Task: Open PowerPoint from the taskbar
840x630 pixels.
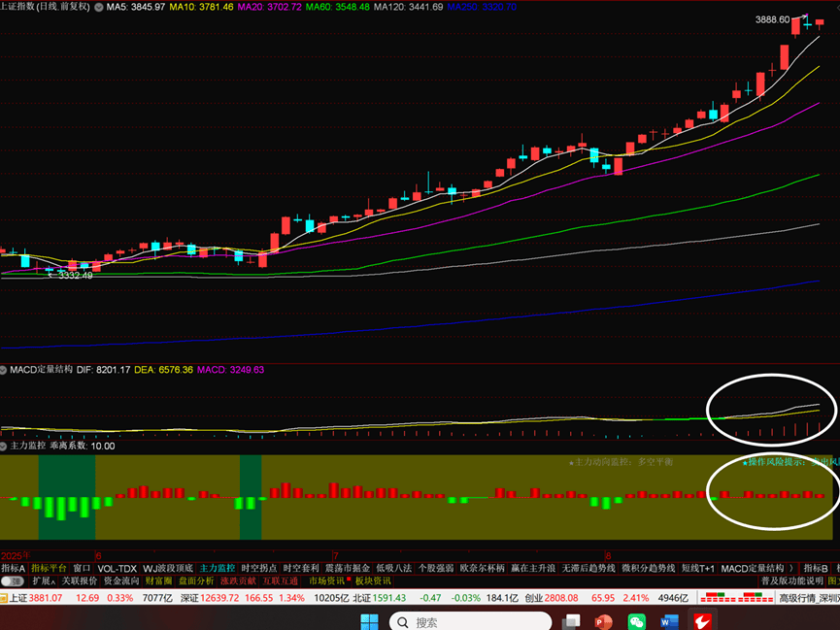Action: point(603,621)
